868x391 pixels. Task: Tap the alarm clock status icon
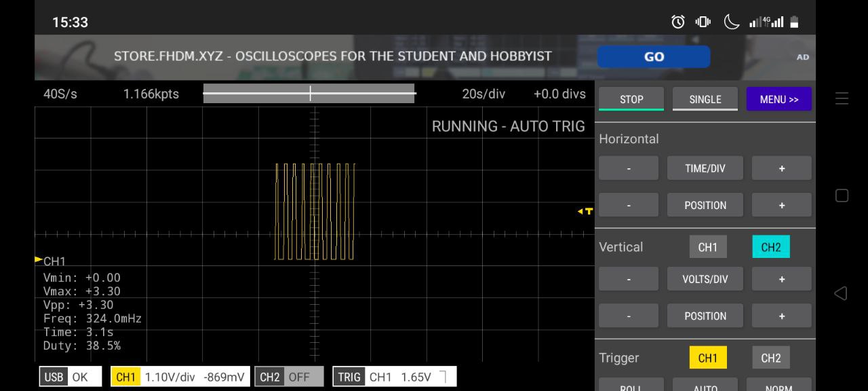[677, 22]
